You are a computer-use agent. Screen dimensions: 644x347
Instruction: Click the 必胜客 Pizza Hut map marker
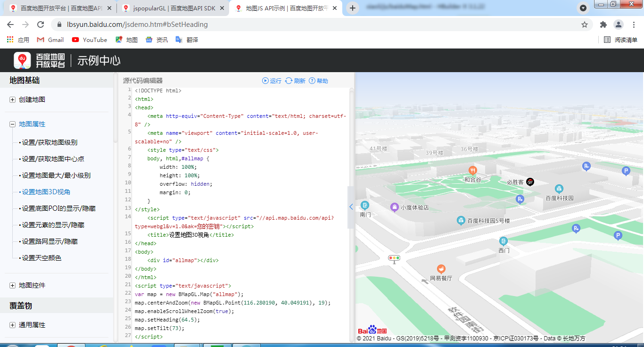(530, 182)
